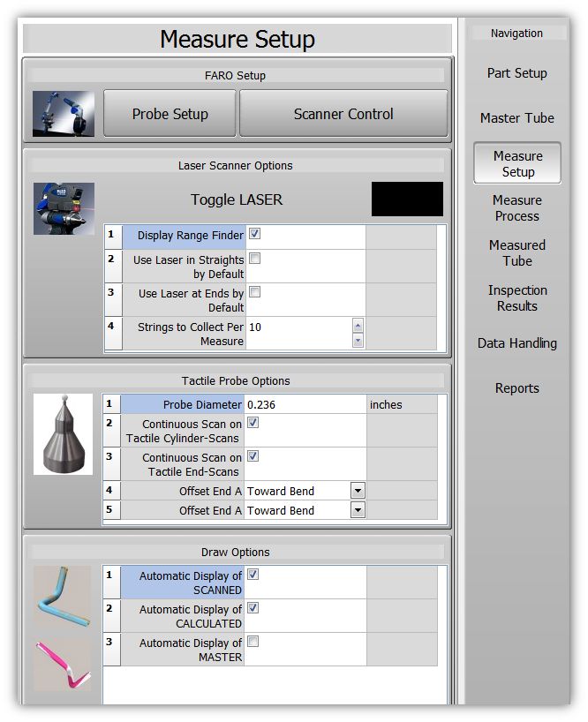Image resolution: width=588 pixels, height=722 pixels.
Task: Decrease Strings to Collect Per Measure value
Action: pyautogui.click(x=358, y=340)
